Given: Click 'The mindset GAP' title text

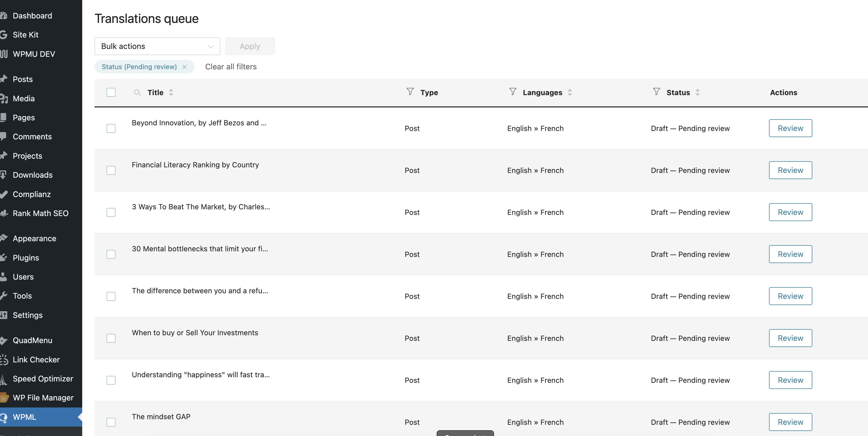Looking at the screenshot, I should click(x=161, y=417).
